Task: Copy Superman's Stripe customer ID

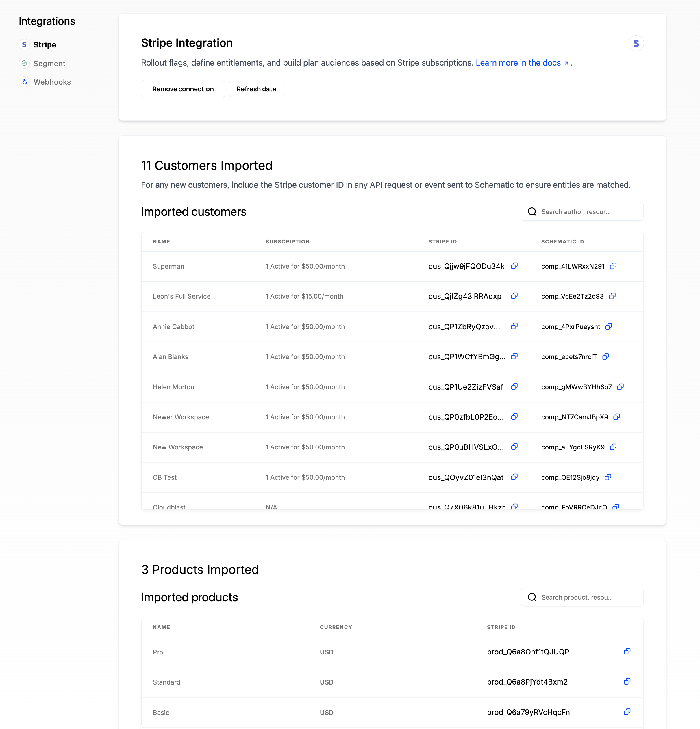Action: (514, 266)
